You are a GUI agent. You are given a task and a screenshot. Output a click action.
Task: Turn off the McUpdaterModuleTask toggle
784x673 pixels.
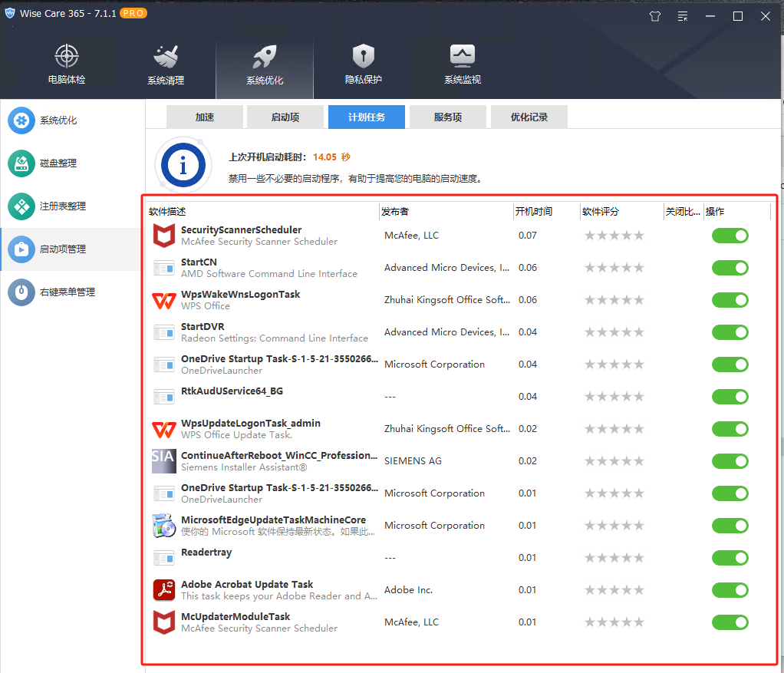(x=730, y=622)
